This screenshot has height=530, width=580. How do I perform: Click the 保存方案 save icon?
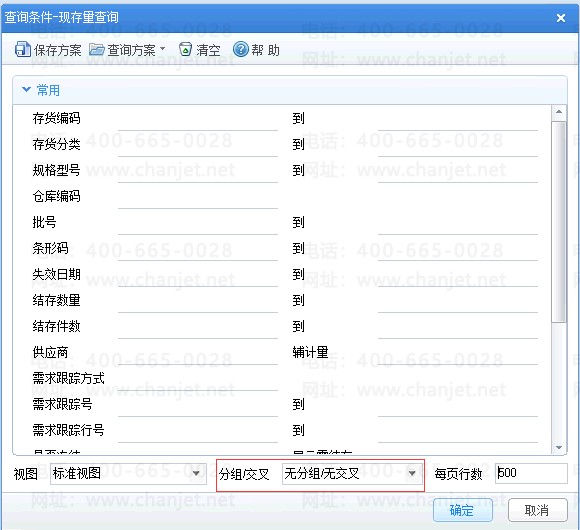coord(22,49)
